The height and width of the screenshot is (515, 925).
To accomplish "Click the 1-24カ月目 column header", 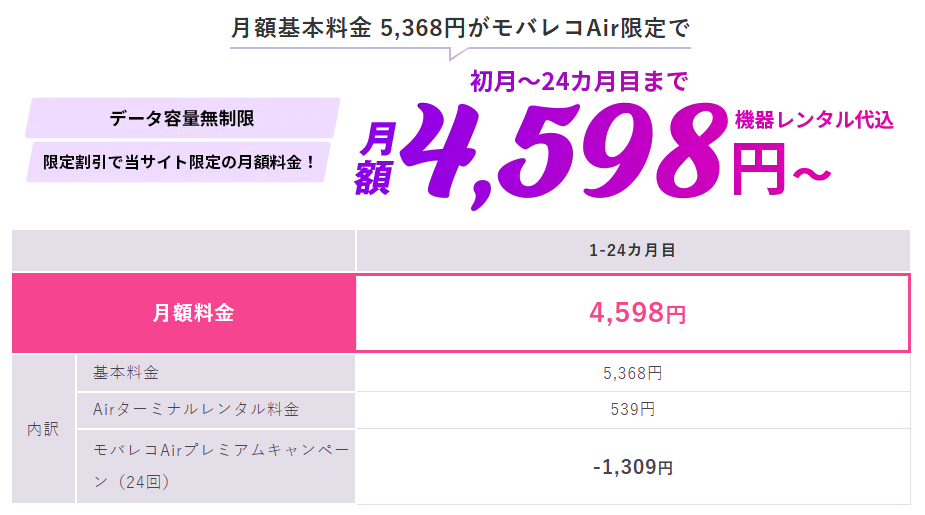I will [x=633, y=250].
